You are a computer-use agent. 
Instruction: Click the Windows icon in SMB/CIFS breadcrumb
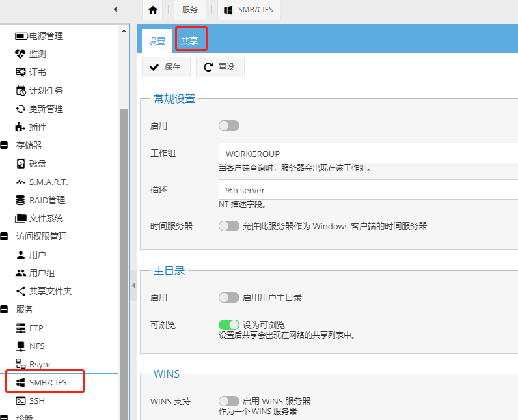(228, 10)
